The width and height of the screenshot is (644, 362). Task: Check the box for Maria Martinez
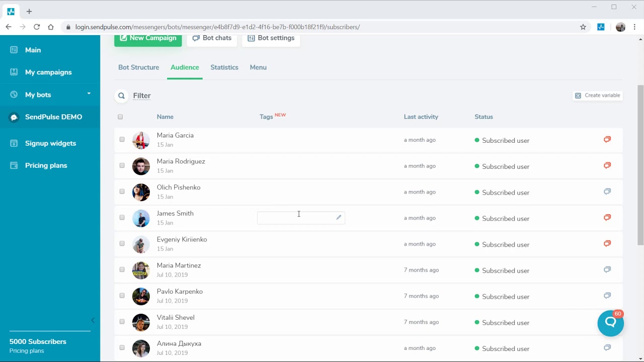click(x=122, y=269)
